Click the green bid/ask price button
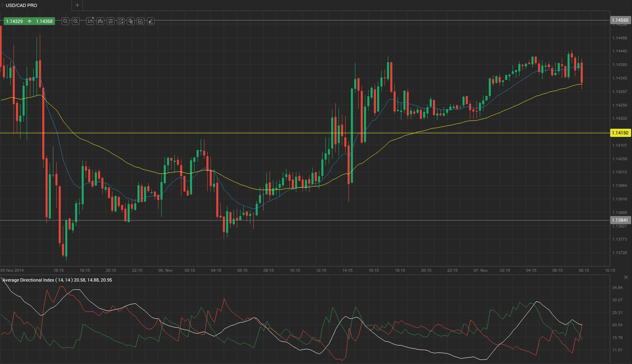Viewport: 632px width, 364px height. (x=29, y=21)
